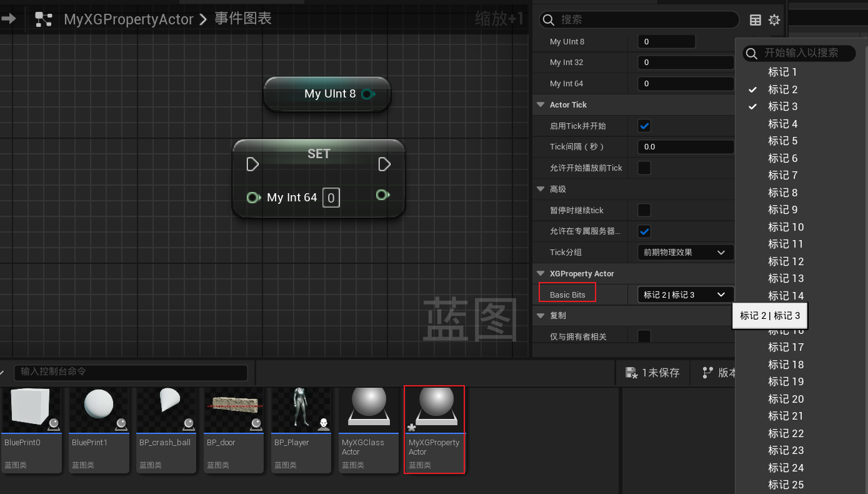Screen dimensions: 868x494
Task: Check 标记 1 in the bitmask list
Action: [782, 72]
